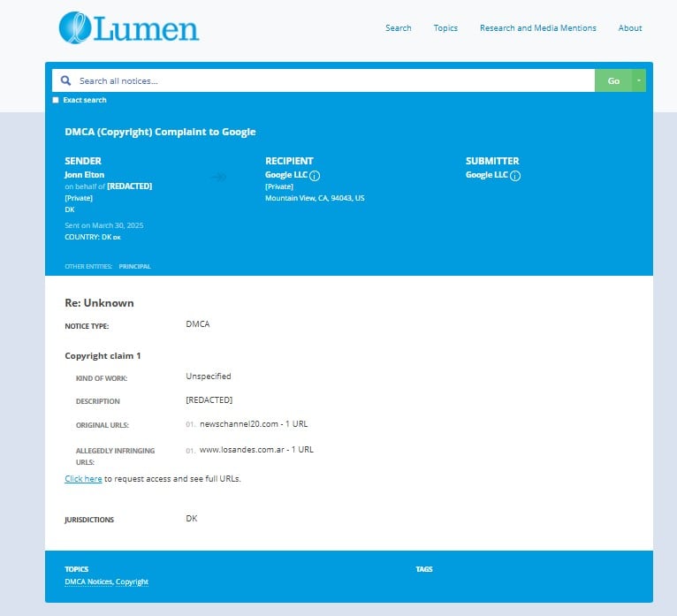Image resolution: width=677 pixels, height=616 pixels.
Task: Click the [REDACTED] on-behalf-of name
Action: tap(130, 186)
